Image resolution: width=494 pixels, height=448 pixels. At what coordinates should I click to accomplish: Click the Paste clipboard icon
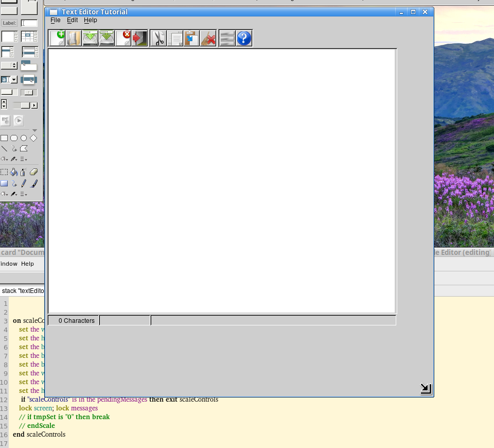coord(191,38)
